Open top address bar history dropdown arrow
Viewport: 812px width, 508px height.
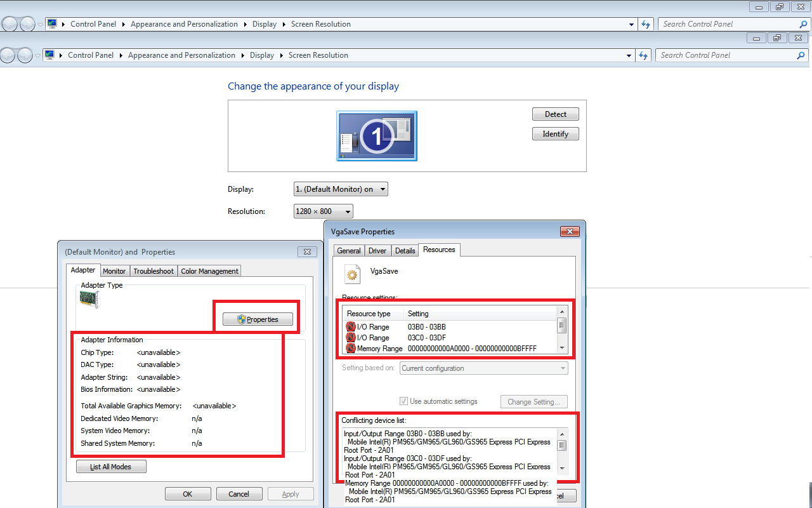[x=631, y=25]
